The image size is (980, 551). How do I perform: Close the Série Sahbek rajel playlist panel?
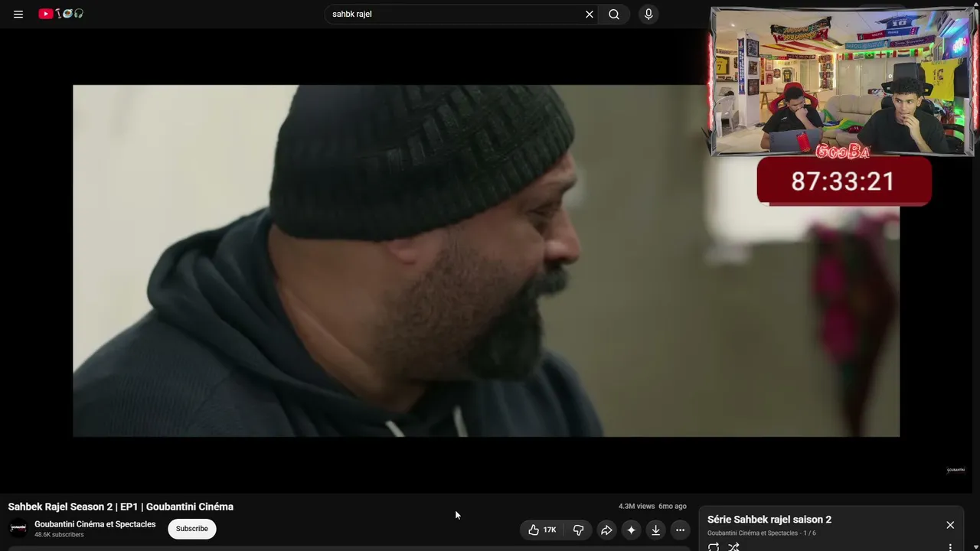pyautogui.click(x=950, y=525)
